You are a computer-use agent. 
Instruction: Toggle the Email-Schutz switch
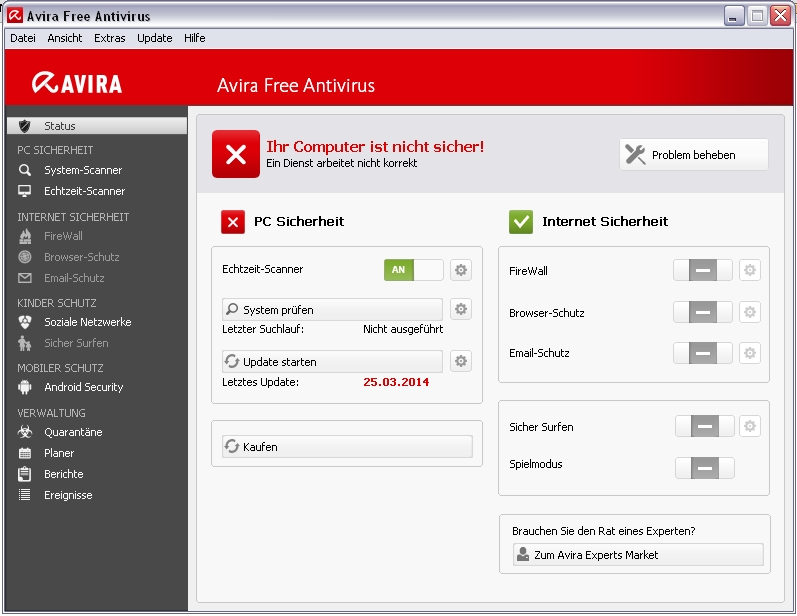[x=703, y=353]
